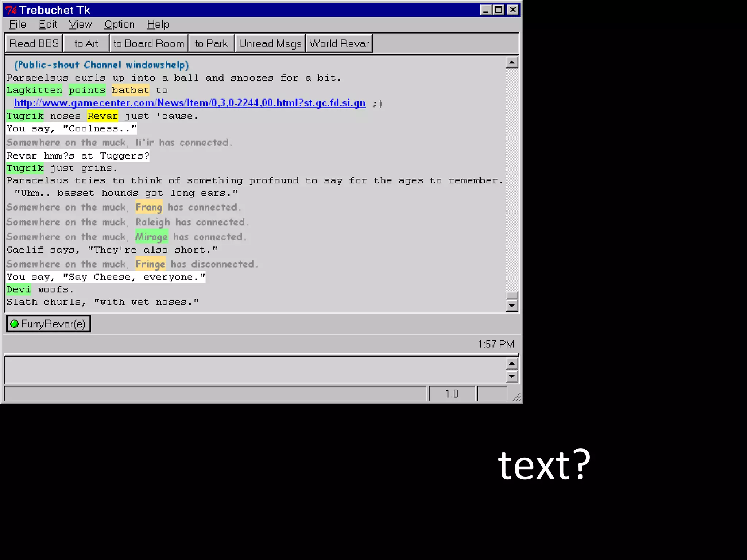Open the Option menu

pyautogui.click(x=119, y=24)
